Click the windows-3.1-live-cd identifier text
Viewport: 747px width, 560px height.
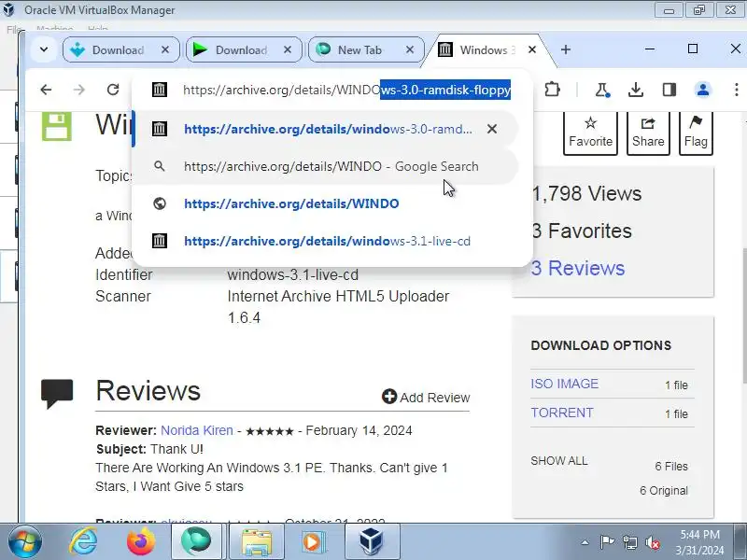[x=292, y=274]
